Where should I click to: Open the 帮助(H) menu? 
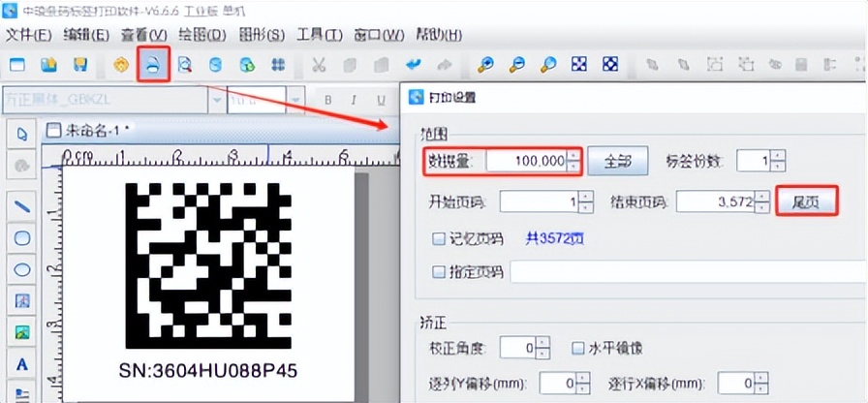pyautogui.click(x=439, y=34)
